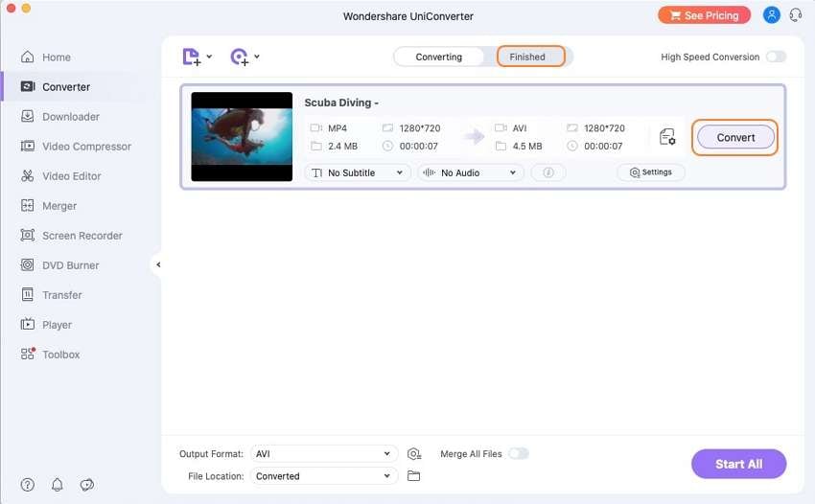Click the Start All button
The height and width of the screenshot is (504, 815).
(738, 464)
